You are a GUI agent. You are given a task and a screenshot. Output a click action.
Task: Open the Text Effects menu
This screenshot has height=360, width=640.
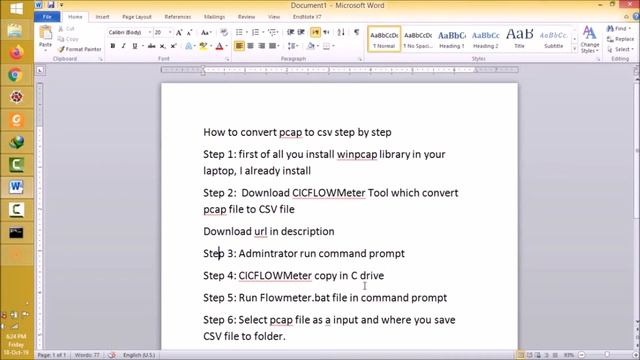189,46
